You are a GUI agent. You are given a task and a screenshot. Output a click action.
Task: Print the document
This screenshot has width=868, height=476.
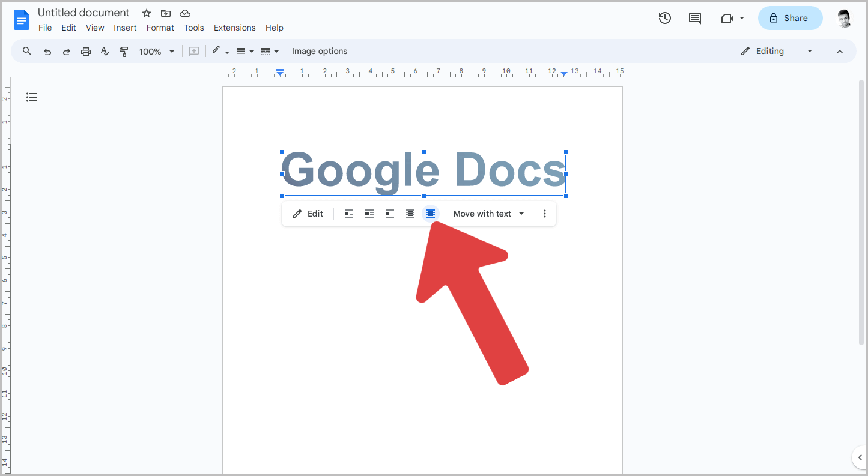coord(86,52)
